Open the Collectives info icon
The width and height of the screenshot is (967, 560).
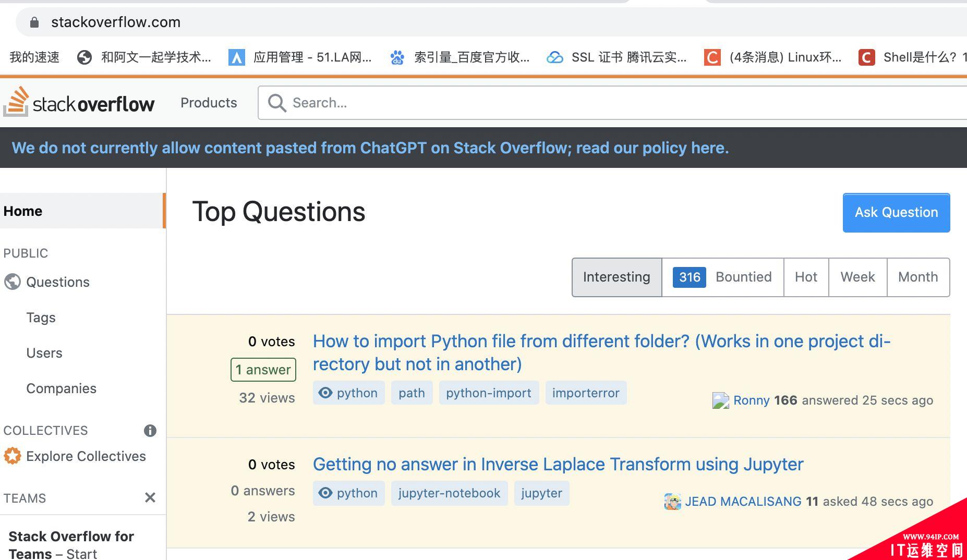point(150,431)
